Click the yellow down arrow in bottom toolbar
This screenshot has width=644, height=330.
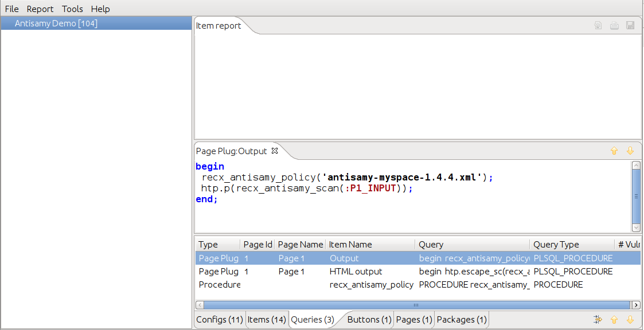coord(630,319)
